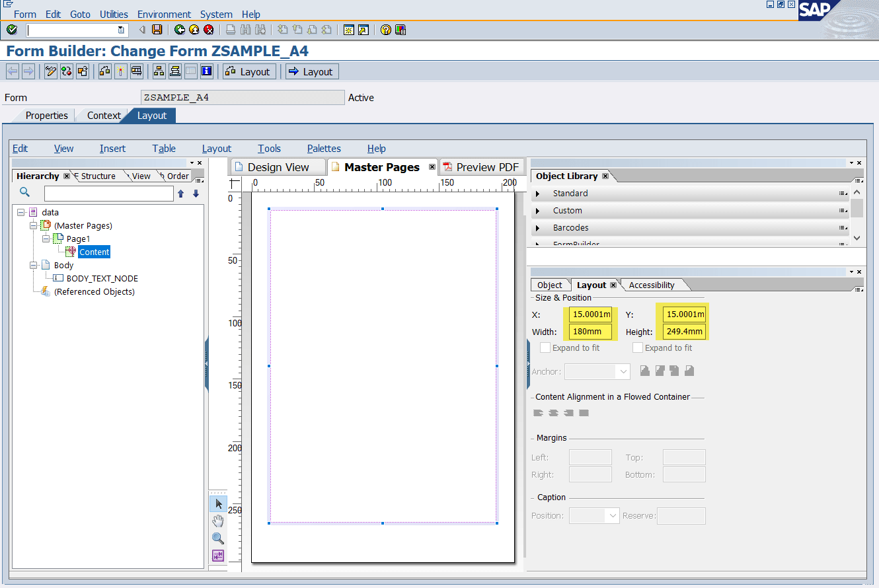
Task: Expand the Barcodes object library category
Action: pyautogui.click(x=538, y=228)
